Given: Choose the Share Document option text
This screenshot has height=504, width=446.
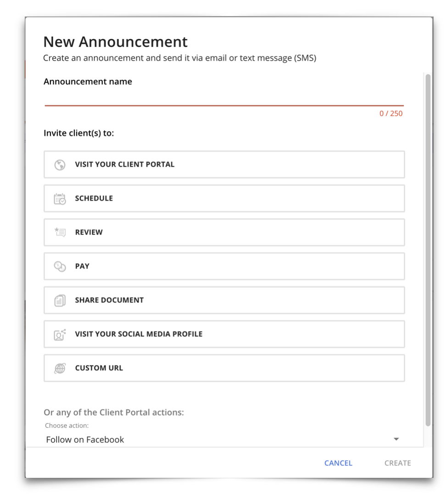Looking at the screenshot, I should [x=109, y=300].
